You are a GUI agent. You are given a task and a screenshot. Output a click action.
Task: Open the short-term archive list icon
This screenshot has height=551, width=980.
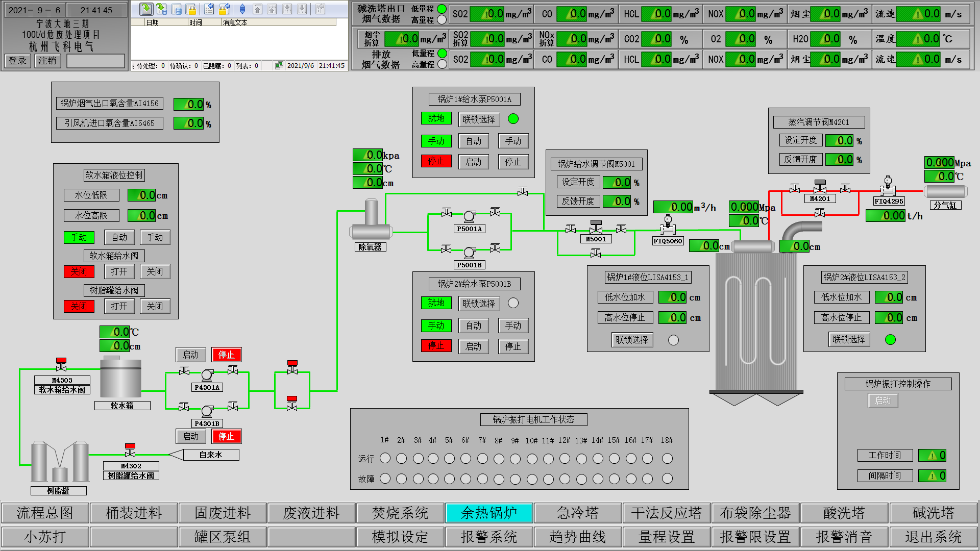click(161, 9)
